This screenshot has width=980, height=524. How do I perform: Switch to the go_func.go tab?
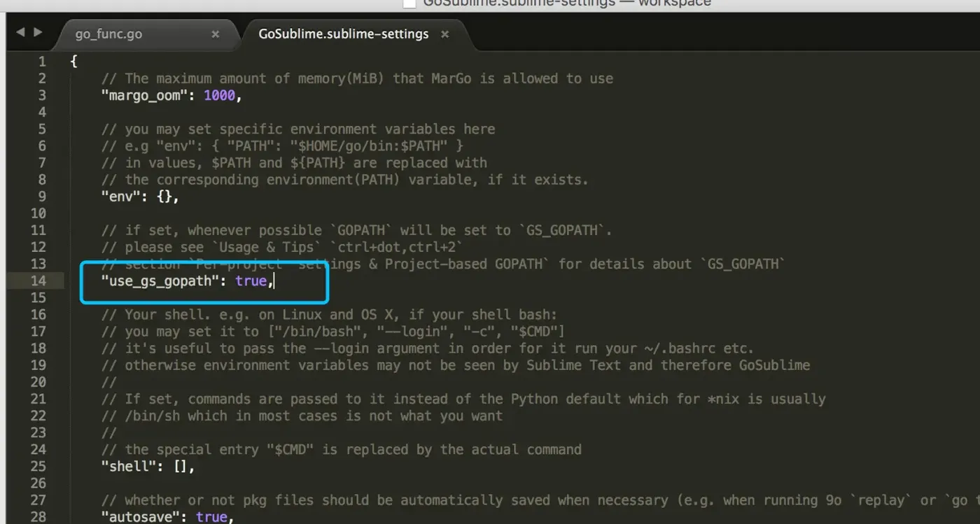pyautogui.click(x=108, y=34)
